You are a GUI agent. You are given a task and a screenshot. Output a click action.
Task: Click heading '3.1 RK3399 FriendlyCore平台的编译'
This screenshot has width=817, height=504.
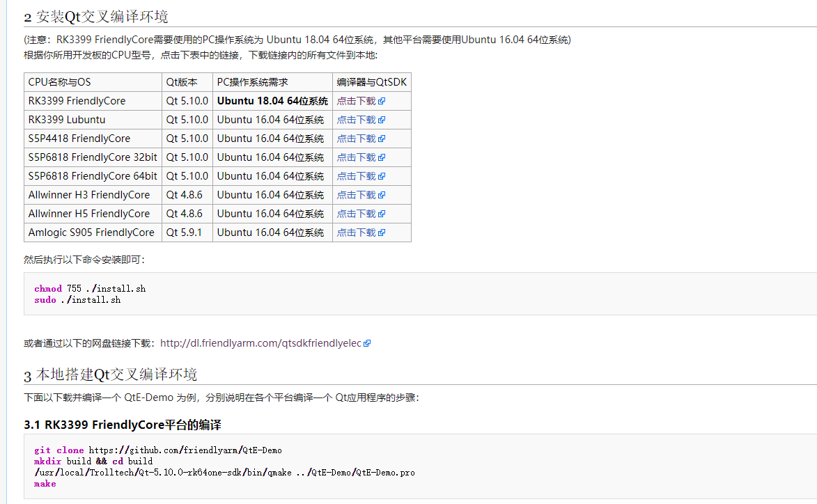pos(123,425)
